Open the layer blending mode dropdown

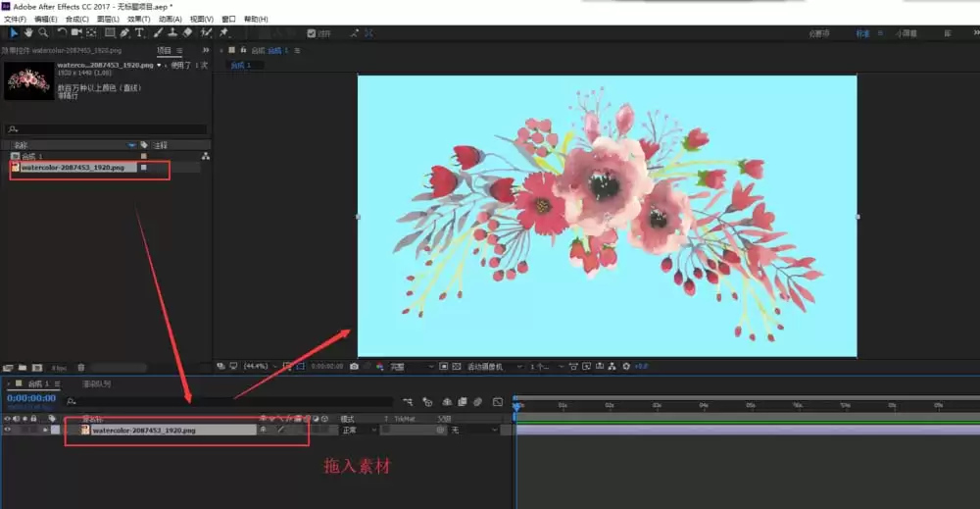click(x=359, y=431)
